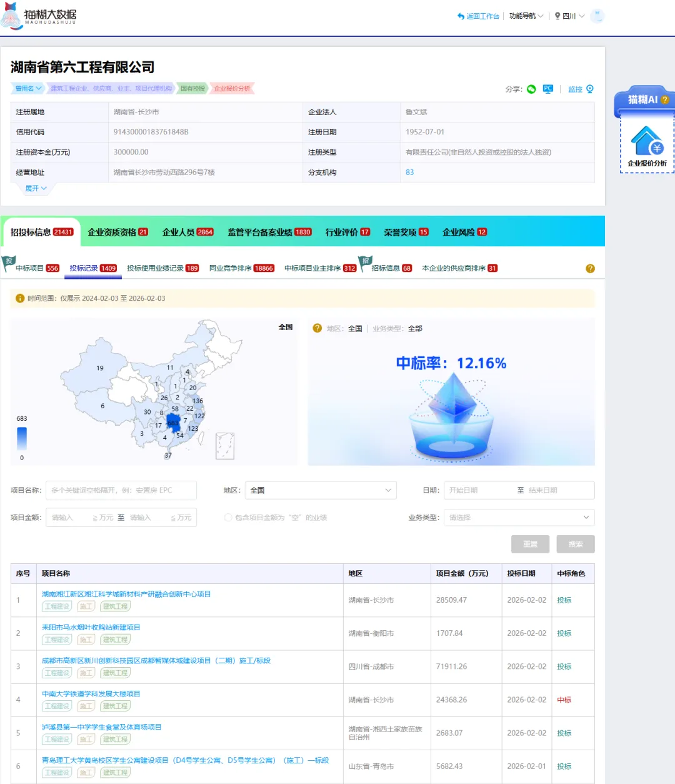Image resolution: width=675 pixels, height=784 pixels.
Task: Click the 中标率 panel question icon
Action: click(317, 328)
